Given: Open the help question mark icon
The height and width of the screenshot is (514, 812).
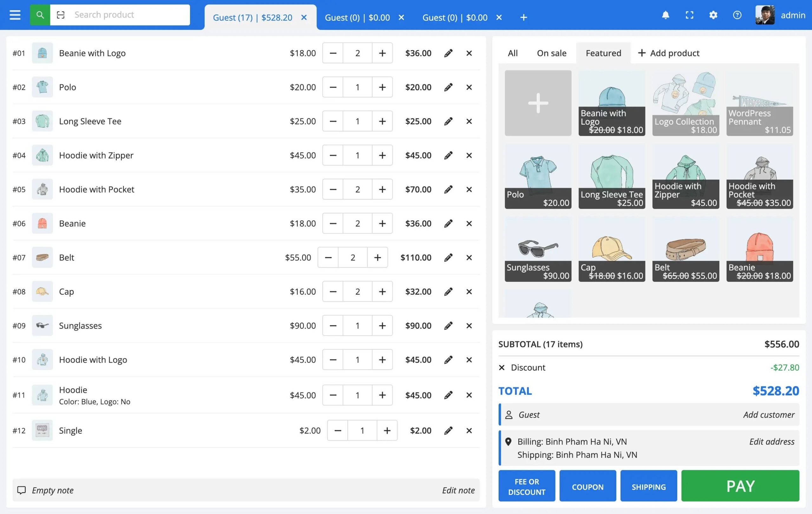Looking at the screenshot, I should click(737, 15).
